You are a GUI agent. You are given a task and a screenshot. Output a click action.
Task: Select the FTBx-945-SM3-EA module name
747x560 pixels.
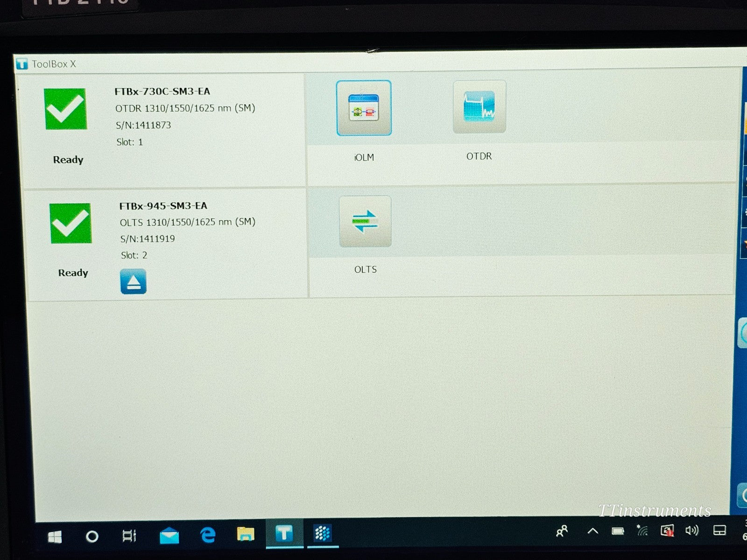pos(163,206)
